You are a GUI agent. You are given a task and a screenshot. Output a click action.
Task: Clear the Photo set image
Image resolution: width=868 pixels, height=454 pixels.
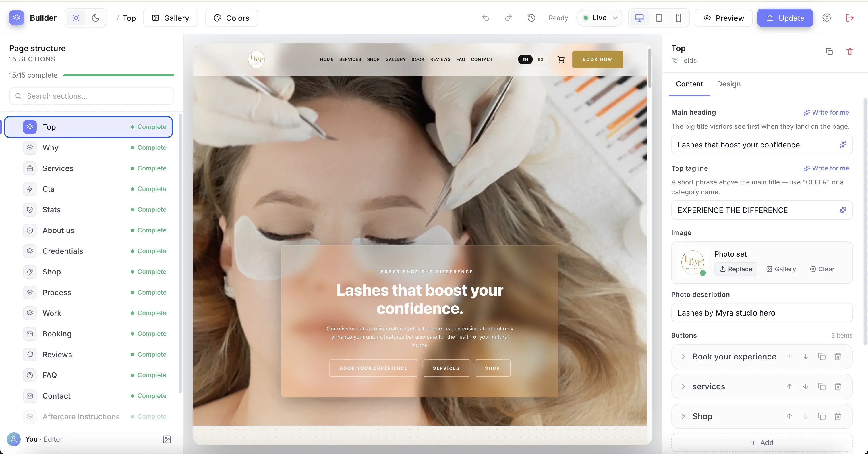(x=822, y=269)
